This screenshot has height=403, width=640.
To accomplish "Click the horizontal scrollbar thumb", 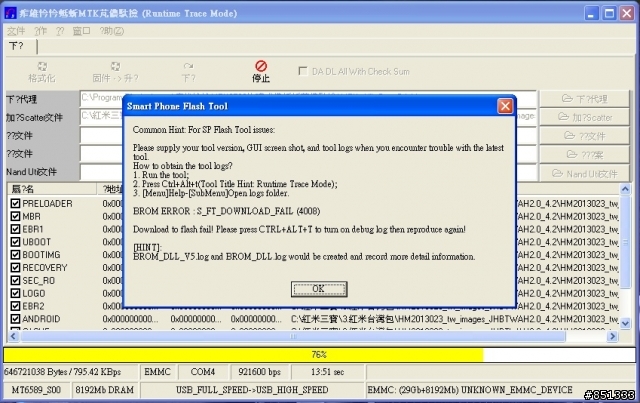I will (x=293, y=336).
